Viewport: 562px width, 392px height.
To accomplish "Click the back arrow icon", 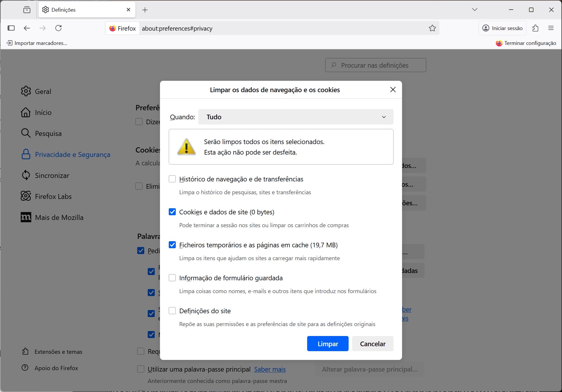I will point(27,28).
